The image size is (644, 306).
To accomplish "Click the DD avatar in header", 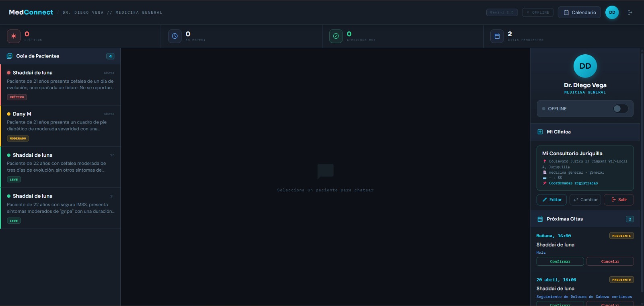I will click(612, 12).
